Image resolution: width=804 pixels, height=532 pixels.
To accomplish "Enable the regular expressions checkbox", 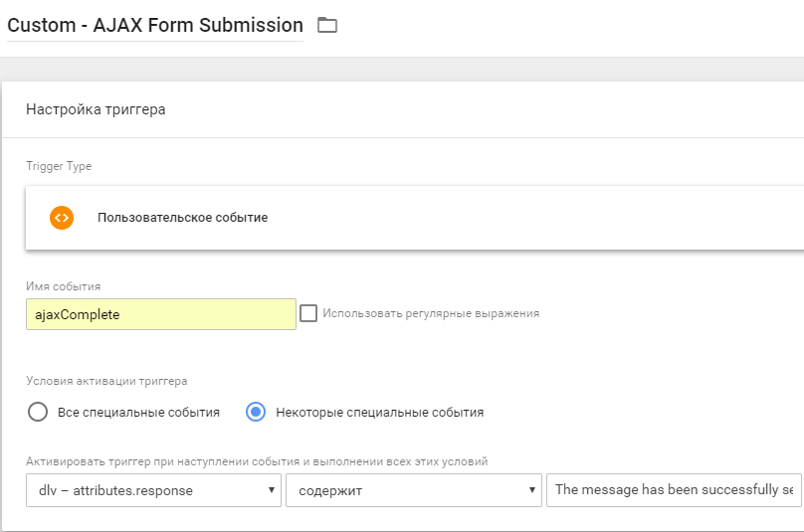I will (x=308, y=313).
